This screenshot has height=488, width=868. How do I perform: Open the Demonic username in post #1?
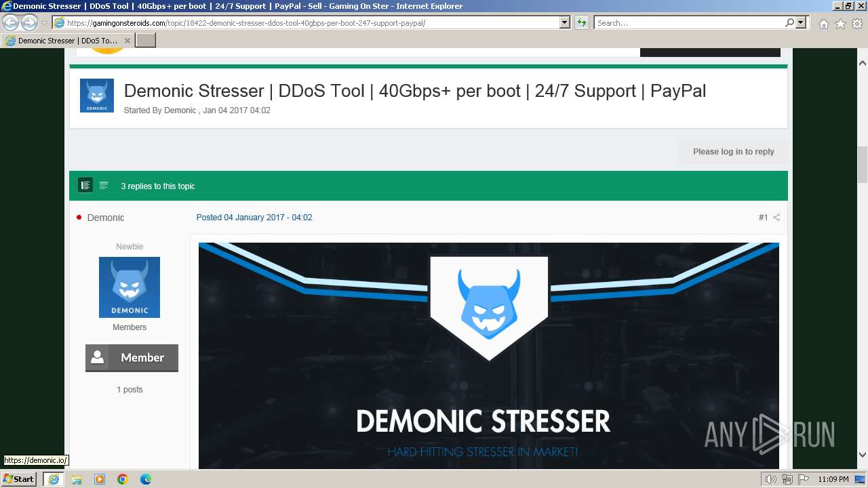tap(106, 218)
